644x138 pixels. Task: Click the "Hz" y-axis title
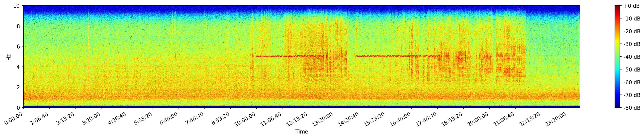tap(9, 57)
